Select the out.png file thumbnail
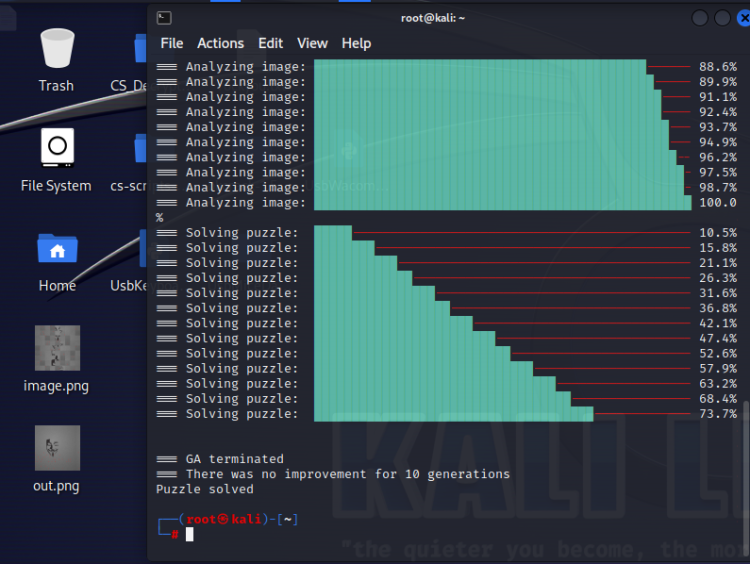750x564 pixels. (57, 448)
